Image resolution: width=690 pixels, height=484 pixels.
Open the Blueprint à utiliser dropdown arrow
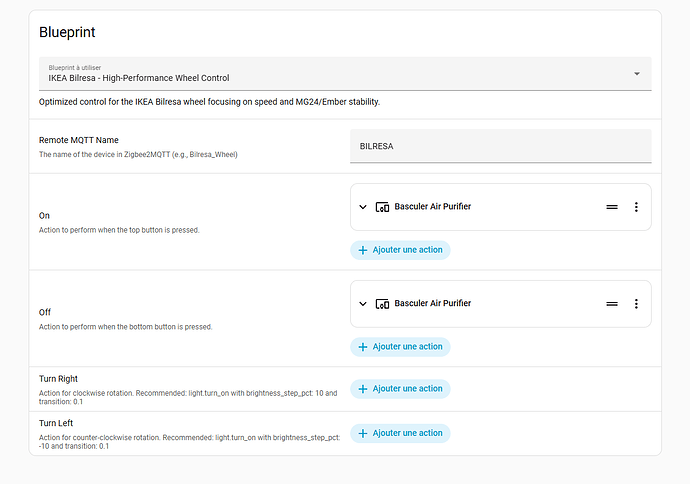637,74
